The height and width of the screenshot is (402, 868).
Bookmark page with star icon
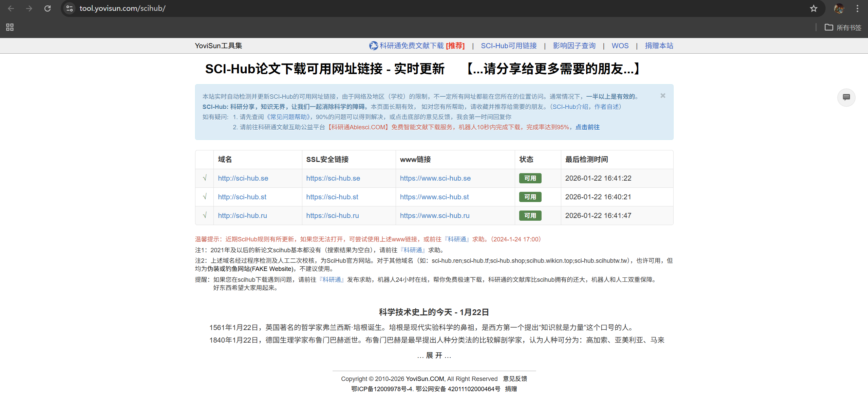point(813,8)
